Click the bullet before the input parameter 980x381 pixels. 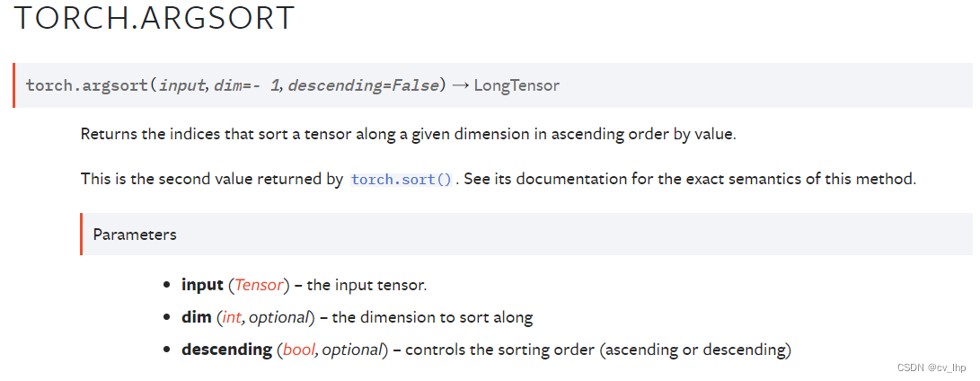coord(166,285)
